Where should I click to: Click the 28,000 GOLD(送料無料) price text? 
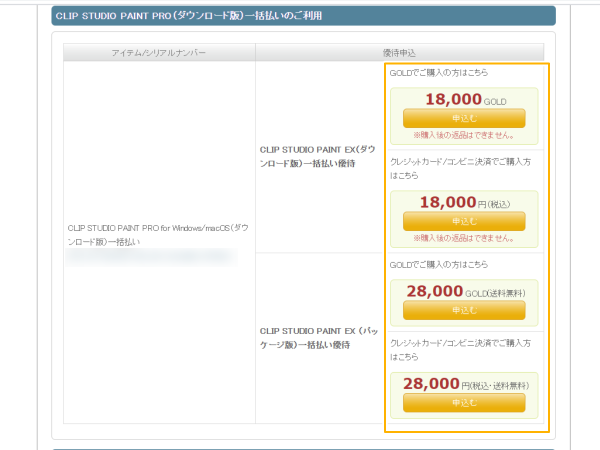click(x=466, y=292)
